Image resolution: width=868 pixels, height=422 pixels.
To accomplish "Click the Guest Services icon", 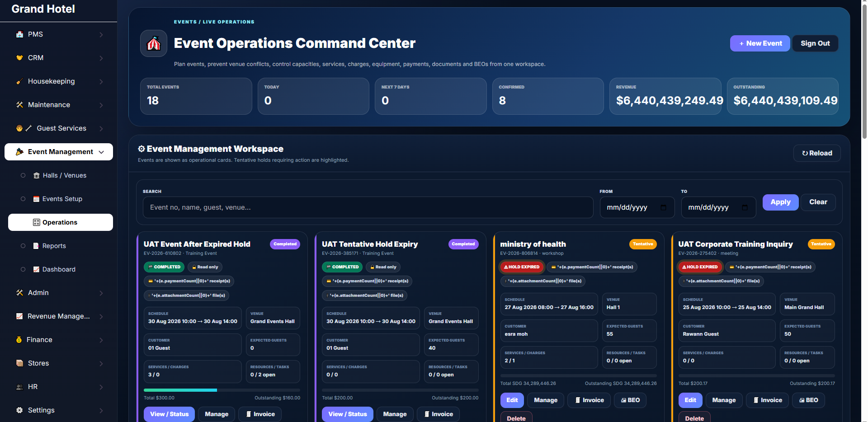I will point(24,128).
